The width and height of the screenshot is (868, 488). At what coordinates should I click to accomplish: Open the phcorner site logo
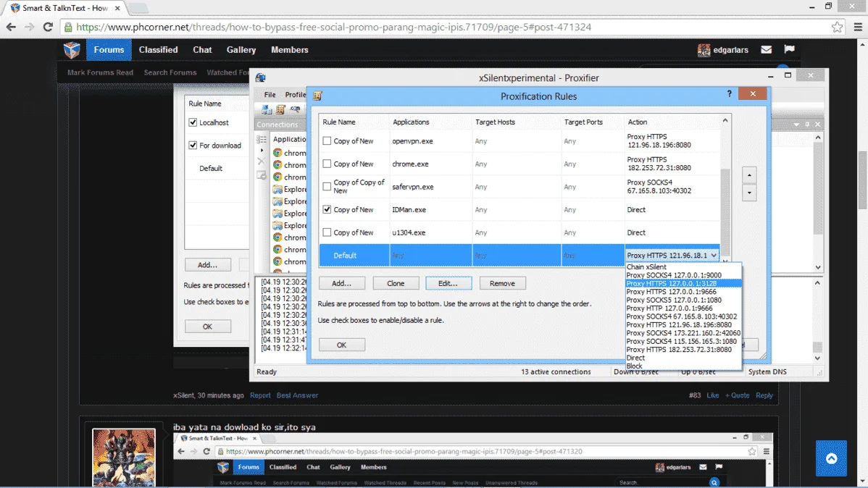tap(72, 50)
